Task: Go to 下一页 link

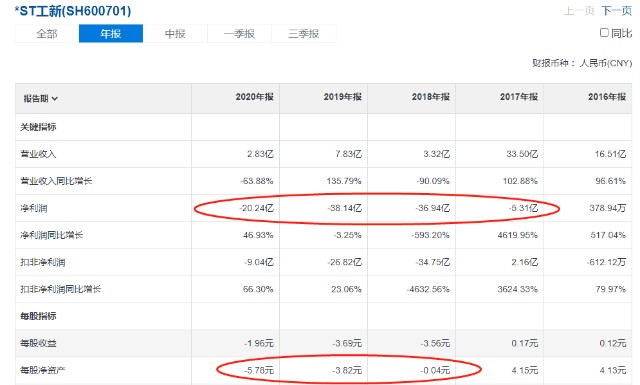Action: [616, 11]
